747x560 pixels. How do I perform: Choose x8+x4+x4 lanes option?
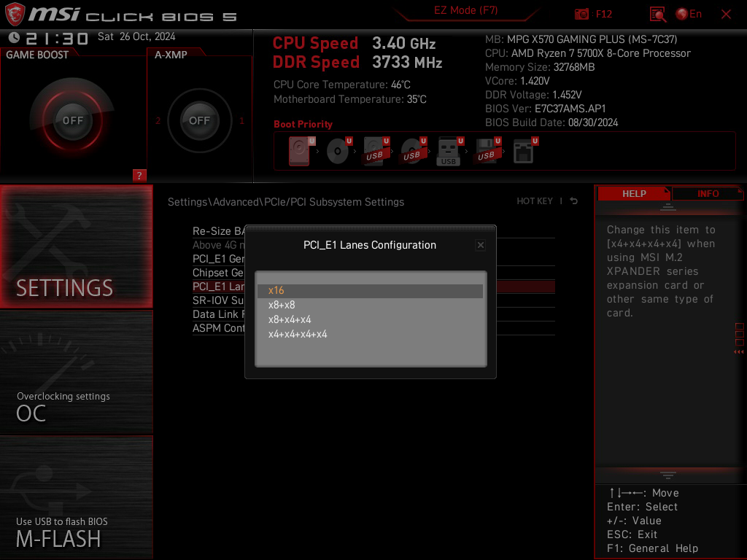[x=370, y=320]
